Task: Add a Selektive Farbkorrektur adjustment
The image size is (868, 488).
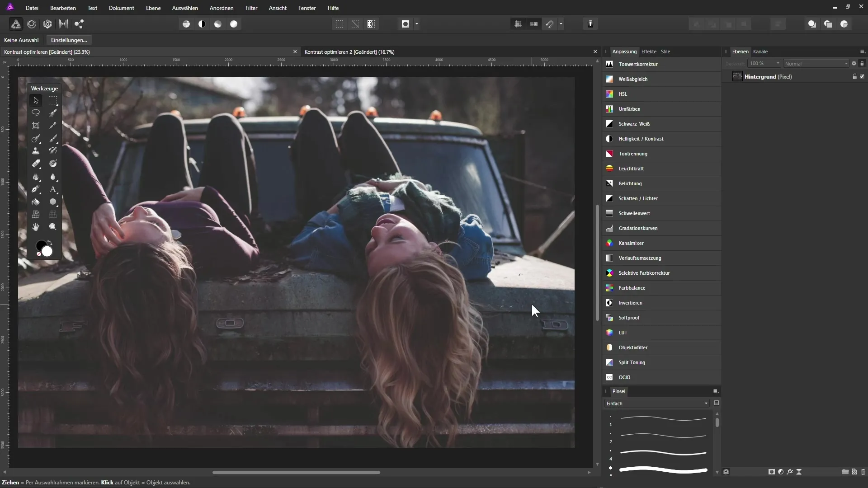Action: coord(661,273)
